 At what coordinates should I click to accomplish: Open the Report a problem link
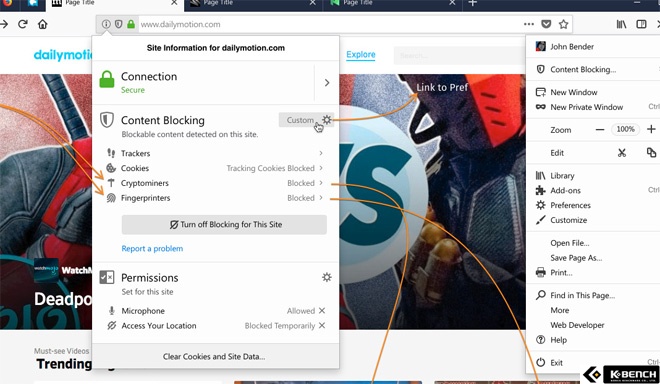click(152, 248)
